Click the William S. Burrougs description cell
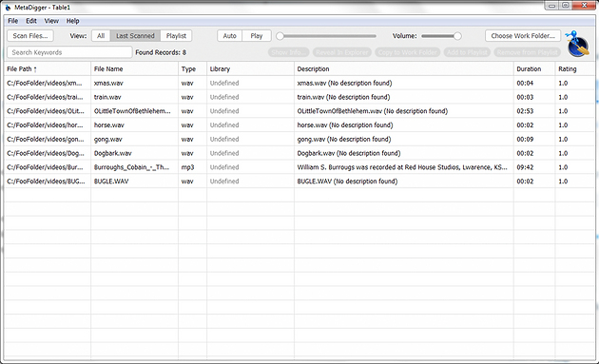The image size is (599, 364). tap(404, 167)
